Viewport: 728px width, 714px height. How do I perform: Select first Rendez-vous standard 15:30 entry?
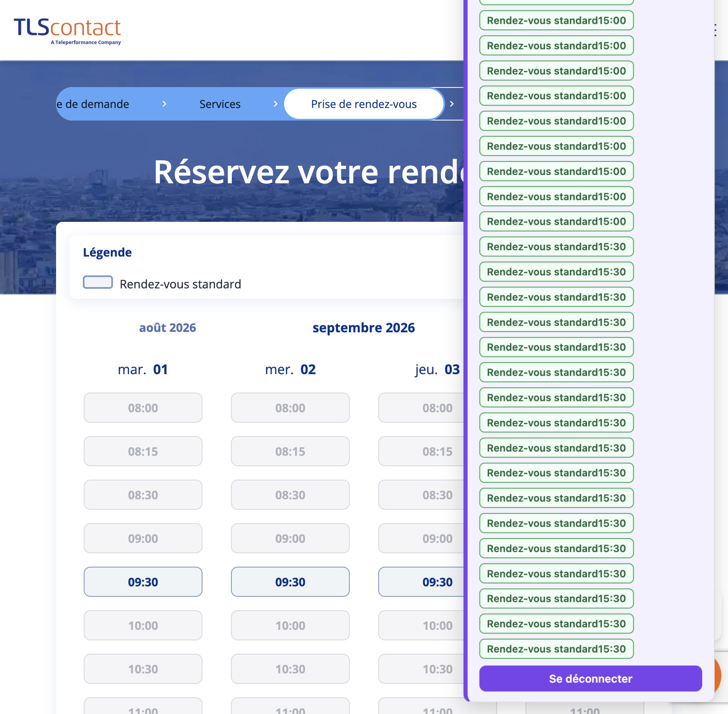click(556, 247)
